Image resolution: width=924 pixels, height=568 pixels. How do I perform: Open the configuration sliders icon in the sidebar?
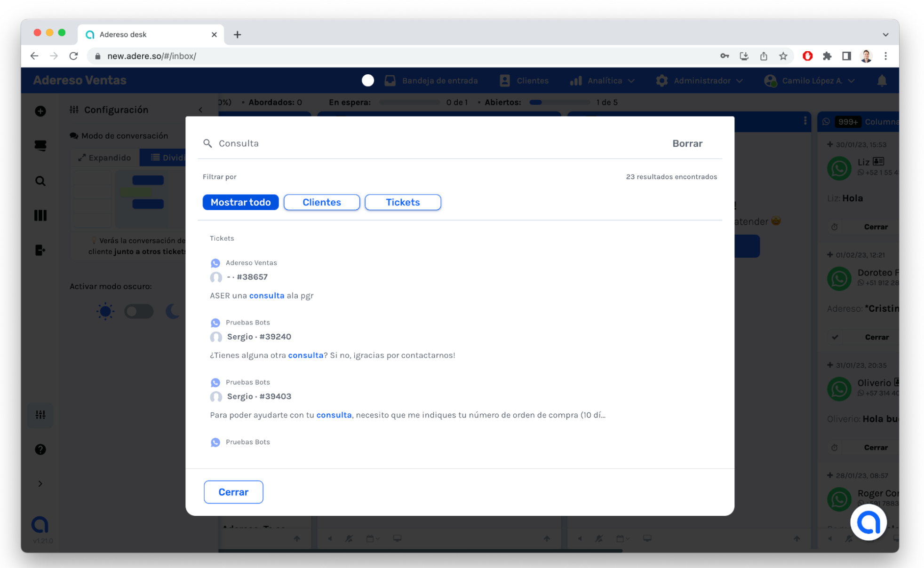click(40, 415)
